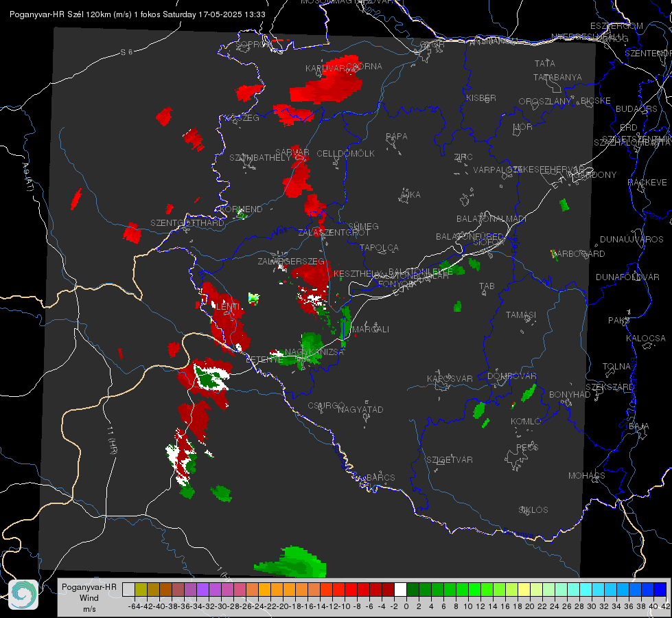Select the TAPOLCA label
This screenshot has height=618, width=672.
379,248
